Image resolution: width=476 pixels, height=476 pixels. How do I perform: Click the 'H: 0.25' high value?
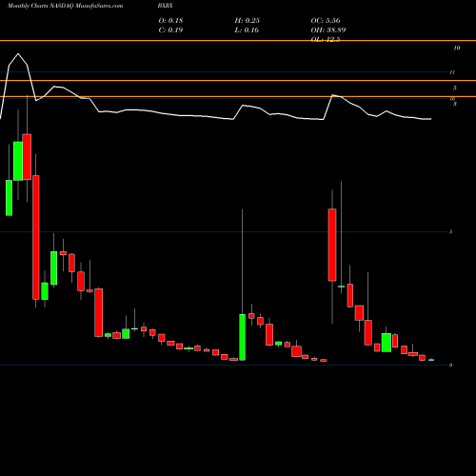pos(248,20)
